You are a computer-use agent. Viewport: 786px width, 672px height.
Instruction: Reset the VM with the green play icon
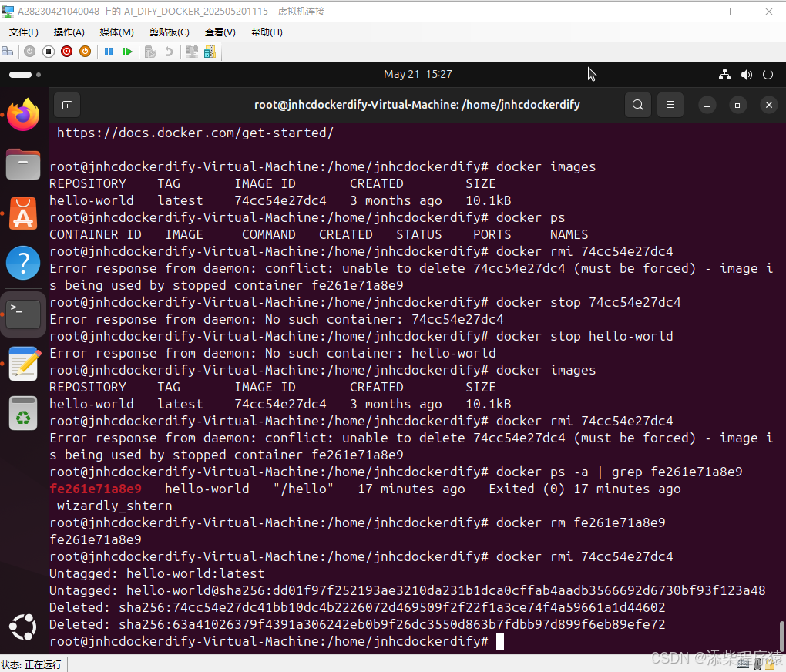coord(127,52)
